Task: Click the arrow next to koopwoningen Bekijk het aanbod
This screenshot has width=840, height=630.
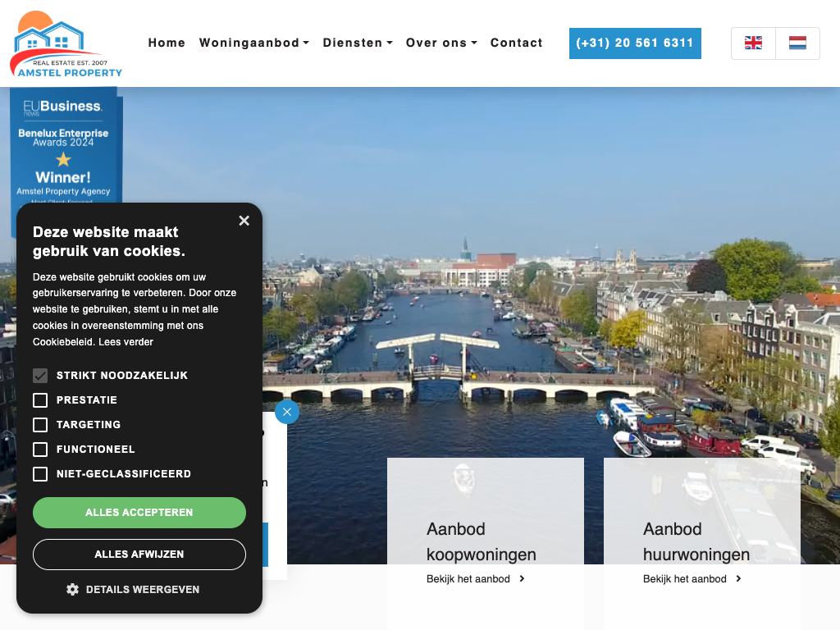Action: (523, 579)
